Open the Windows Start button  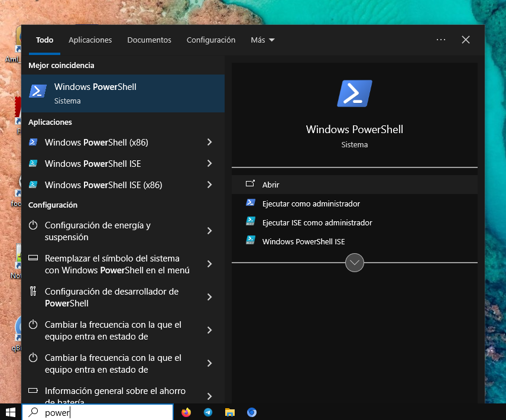click(x=11, y=412)
